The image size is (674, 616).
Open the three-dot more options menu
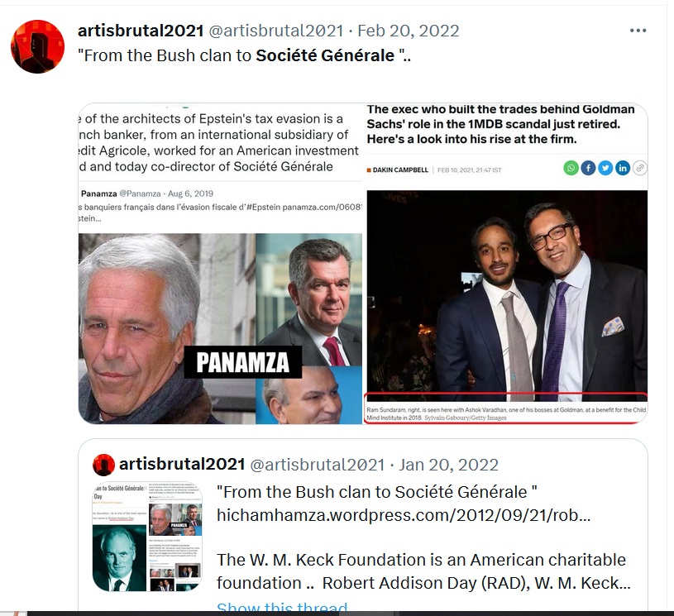638,31
